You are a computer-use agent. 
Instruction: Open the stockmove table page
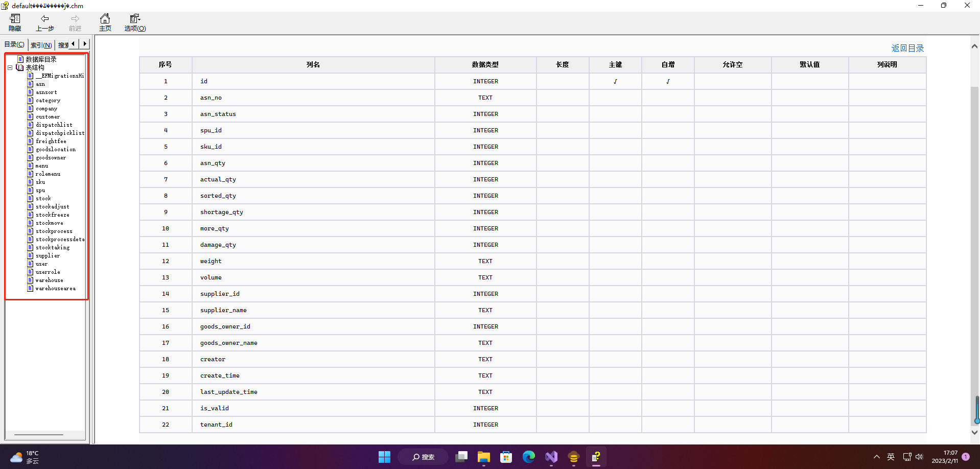(x=50, y=223)
